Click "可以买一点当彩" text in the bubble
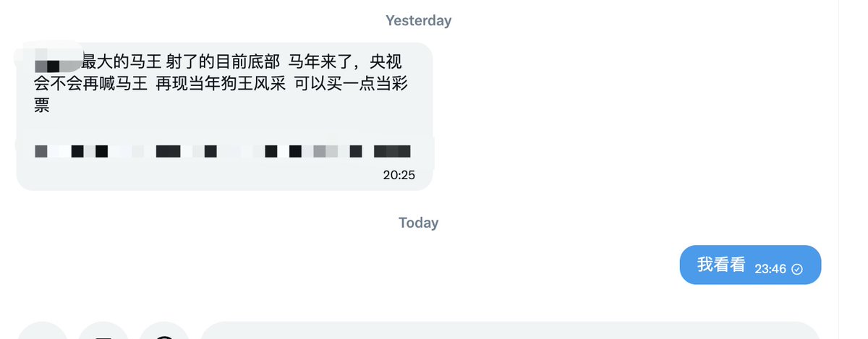This screenshot has height=339, width=868. 351,84
